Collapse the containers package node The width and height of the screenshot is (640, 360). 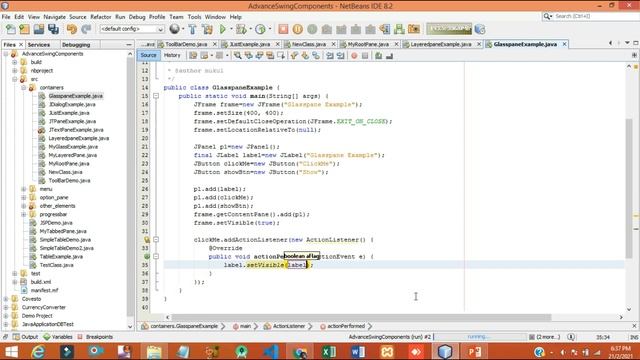24,87
